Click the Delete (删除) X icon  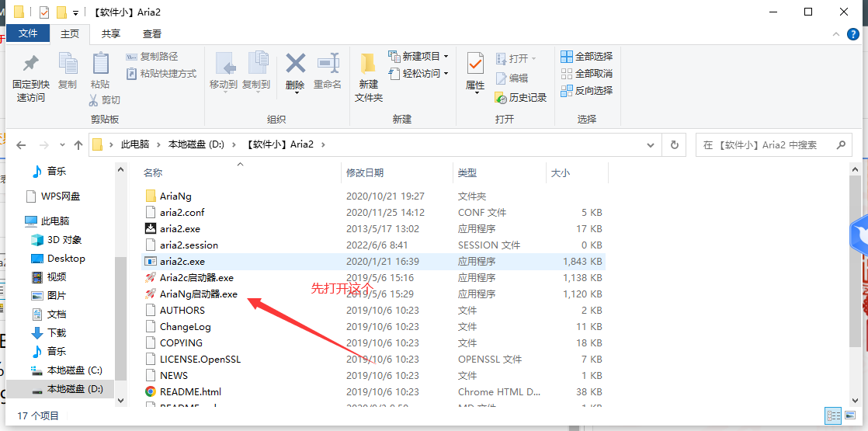[x=295, y=63]
